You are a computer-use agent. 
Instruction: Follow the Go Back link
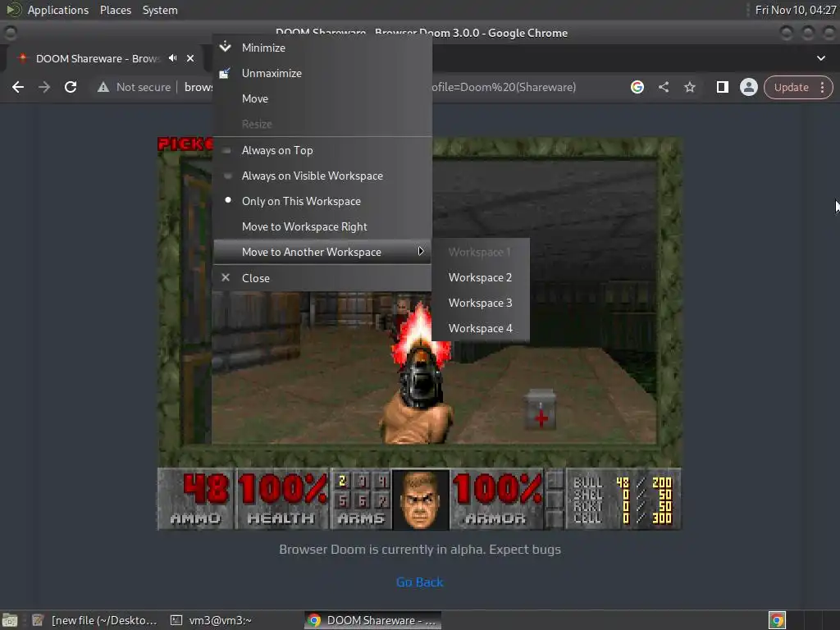[x=419, y=582]
